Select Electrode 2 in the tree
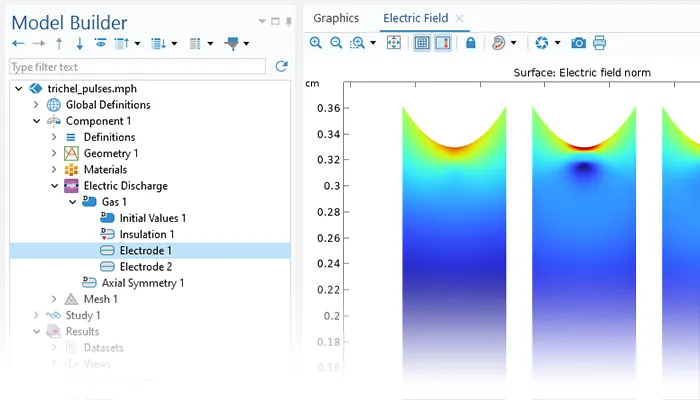The image size is (700, 400). tap(145, 267)
